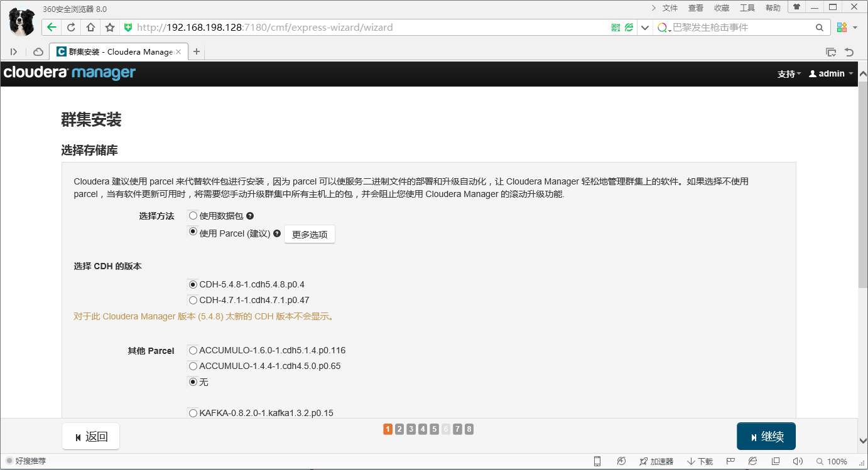Click the user avatar dog picture
Image resolution: width=868 pixels, height=470 pixels.
pos(22,22)
